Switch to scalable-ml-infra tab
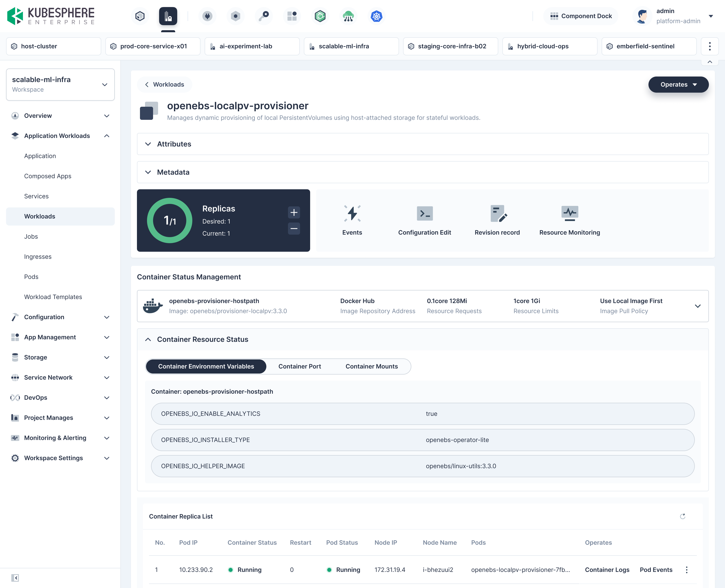725x588 pixels. pos(351,46)
